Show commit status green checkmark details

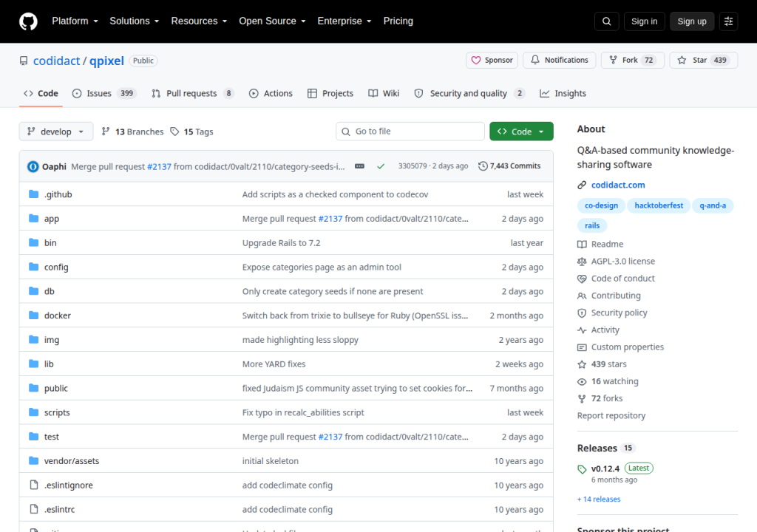click(381, 166)
